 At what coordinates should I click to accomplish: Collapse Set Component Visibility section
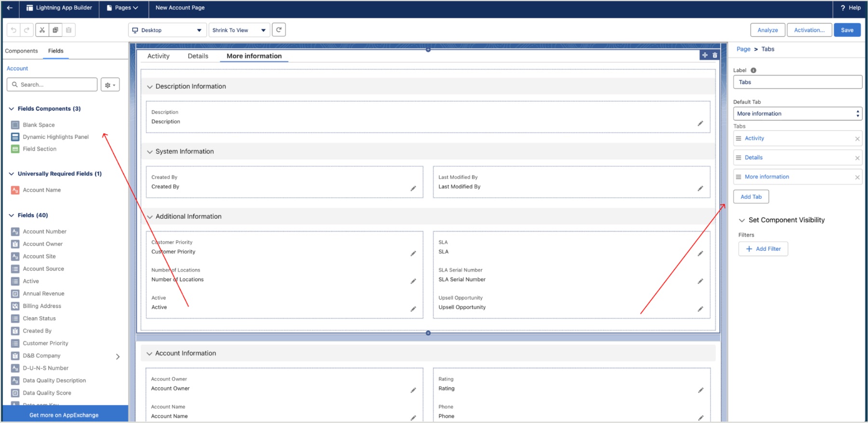pyautogui.click(x=742, y=220)
